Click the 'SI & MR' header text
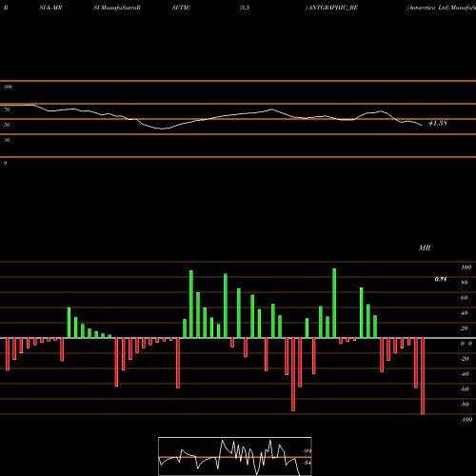Image resolution: width=476 pixels, height=476 pixels. coord(50,8)
